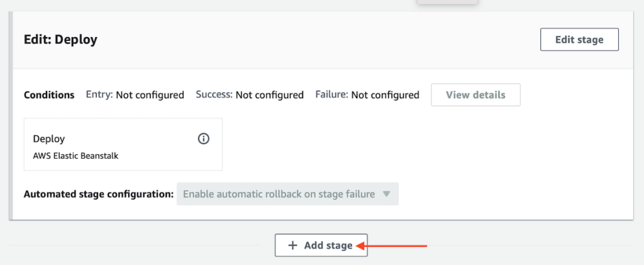The height and width of the screenshot is (265, 644).
Task: Click the plus icon beside Add stage
Action: pos(292,245)
